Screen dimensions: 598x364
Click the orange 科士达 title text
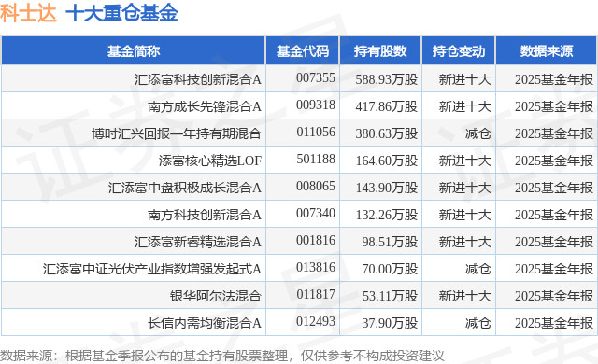(28, 13)
